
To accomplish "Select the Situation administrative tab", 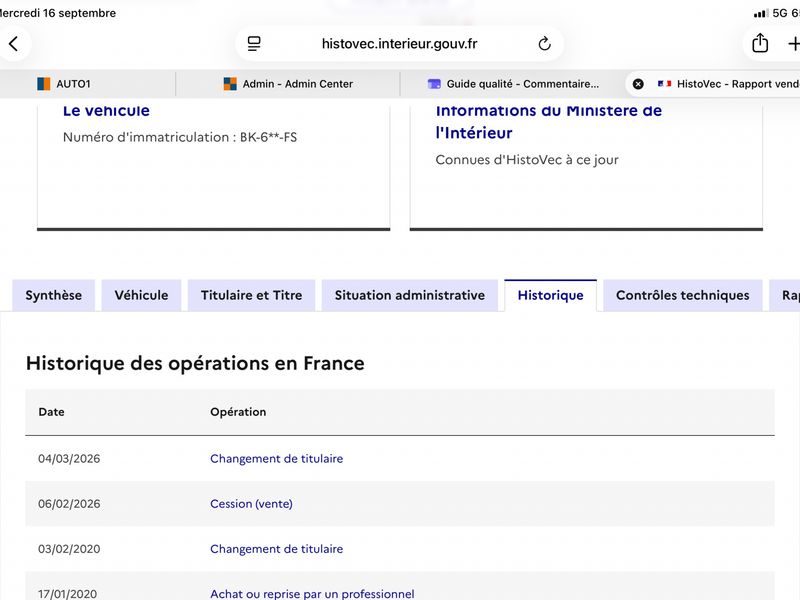I will 410,295.
